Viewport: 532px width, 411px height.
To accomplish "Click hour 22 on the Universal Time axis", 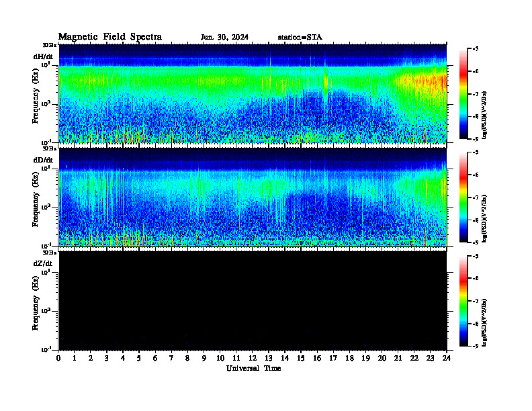I will 414,359.
